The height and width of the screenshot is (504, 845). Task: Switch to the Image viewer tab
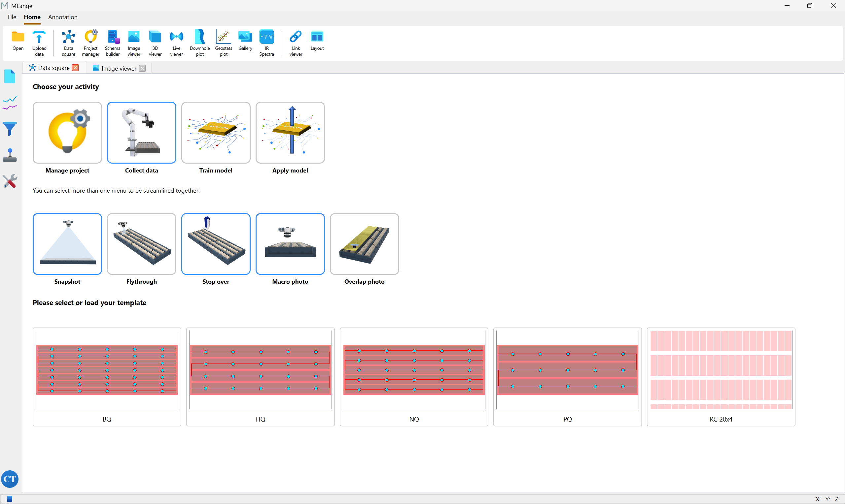coord(119,68)
